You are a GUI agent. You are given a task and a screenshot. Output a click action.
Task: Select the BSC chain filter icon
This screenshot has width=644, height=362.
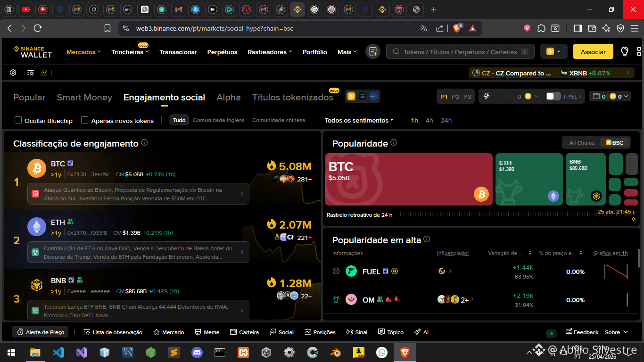point(351,96)
